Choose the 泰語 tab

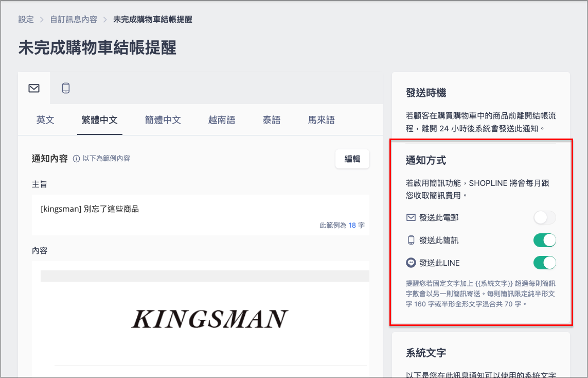pos(272,120)
